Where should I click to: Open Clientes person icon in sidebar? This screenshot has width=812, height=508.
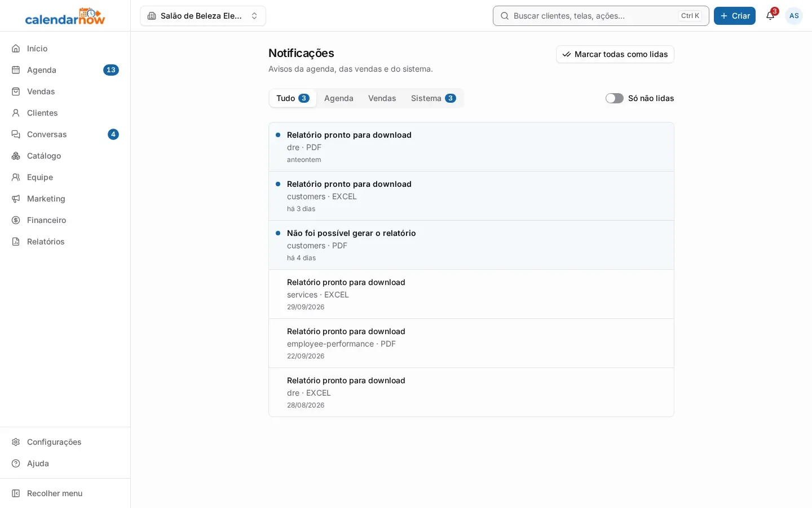(x=16, y=113)
